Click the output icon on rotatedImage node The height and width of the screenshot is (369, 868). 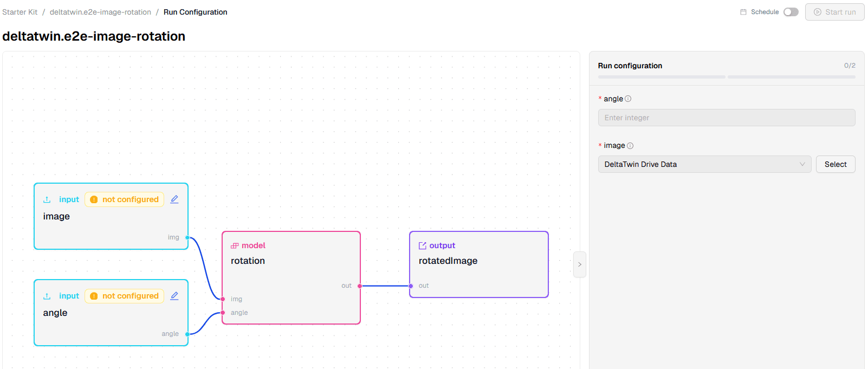(x=423, y=245)
